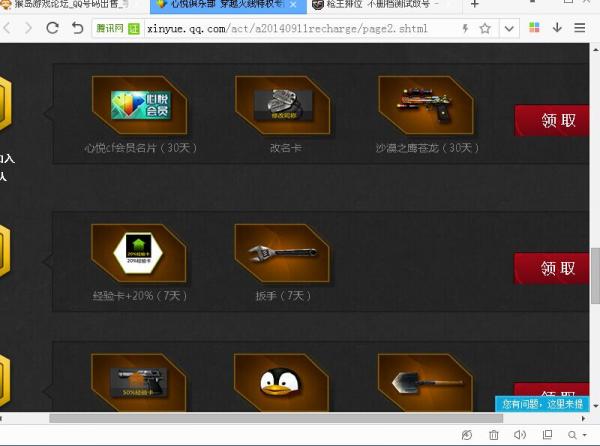
Task: Click the 经验卡+20%(7天) label
Action: tap(140, 296)
